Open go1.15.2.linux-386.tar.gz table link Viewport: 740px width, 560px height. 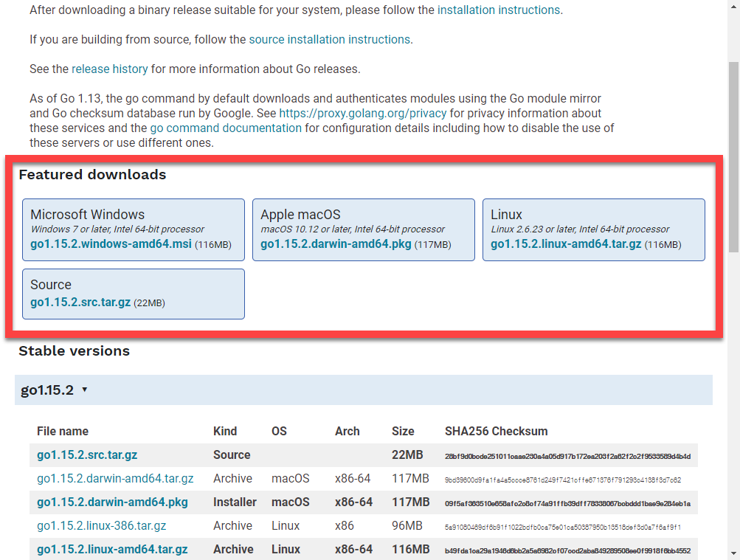tap(102, 525)
